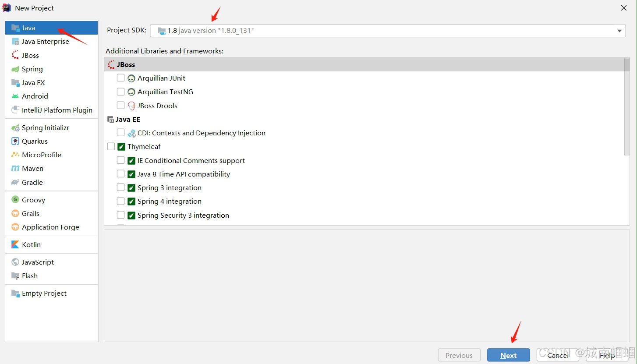Select the Empty Project icon
Screen dimensions: 637x364
pos(15,293)
